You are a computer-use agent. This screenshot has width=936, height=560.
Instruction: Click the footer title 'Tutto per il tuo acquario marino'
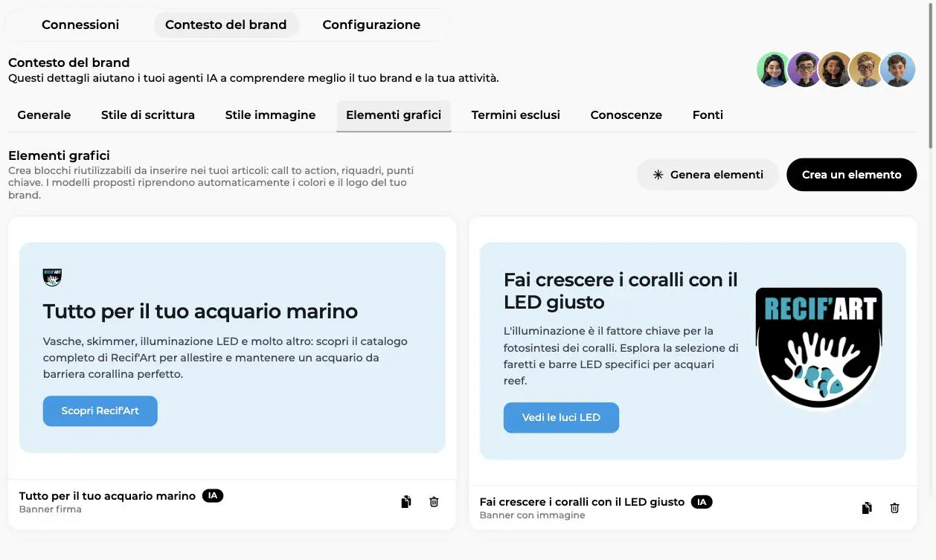107,496
